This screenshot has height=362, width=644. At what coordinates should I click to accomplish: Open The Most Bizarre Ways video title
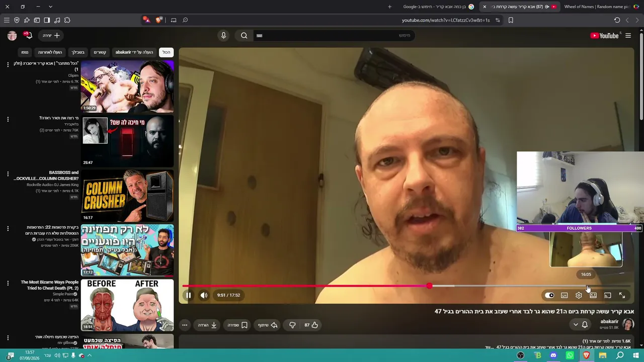[x=50, y=285]
